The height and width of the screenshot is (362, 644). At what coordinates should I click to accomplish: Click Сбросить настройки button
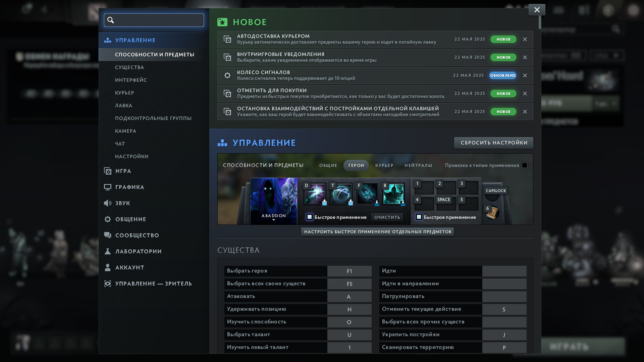(494, 143)
